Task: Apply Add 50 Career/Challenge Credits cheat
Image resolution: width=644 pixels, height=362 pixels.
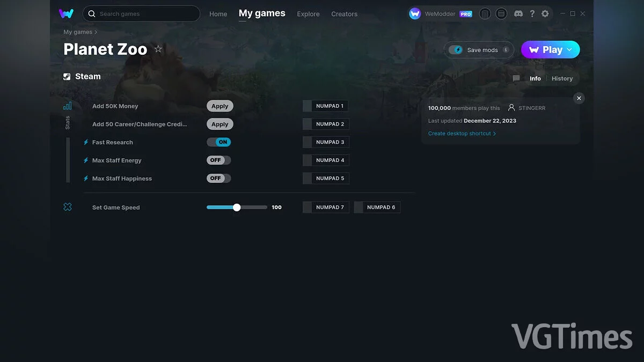Action: [x=220, y=124]
